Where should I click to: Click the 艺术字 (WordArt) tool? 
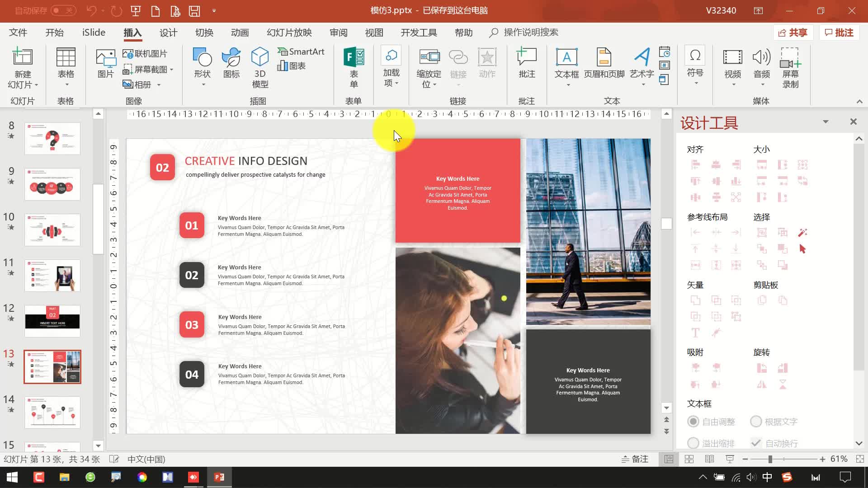[642, 63]
